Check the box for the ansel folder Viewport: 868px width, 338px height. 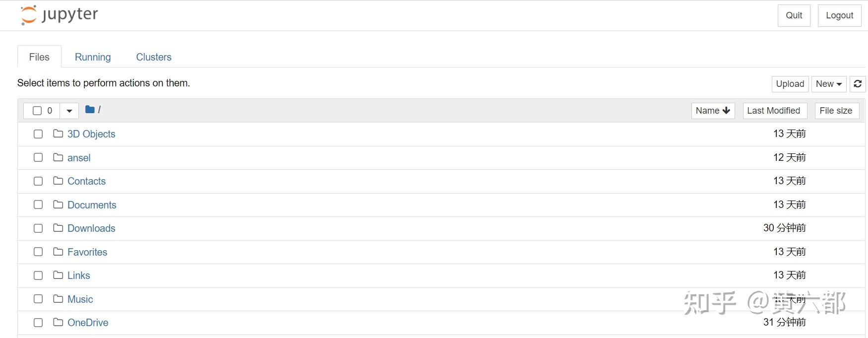click(x=38, y=157)
